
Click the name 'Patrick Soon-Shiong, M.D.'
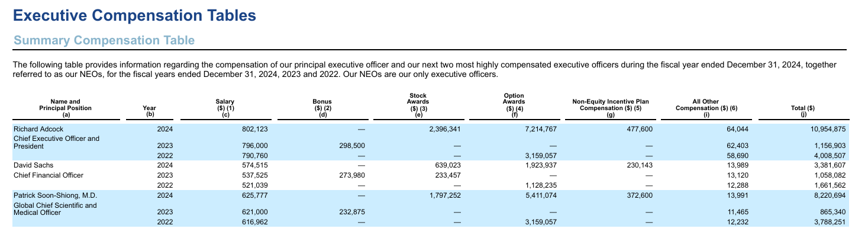55,195
